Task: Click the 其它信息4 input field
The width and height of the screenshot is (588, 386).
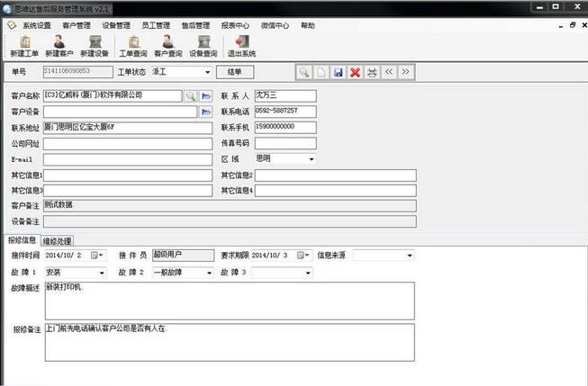Action: pyautogui.click(x=336, y=191)
